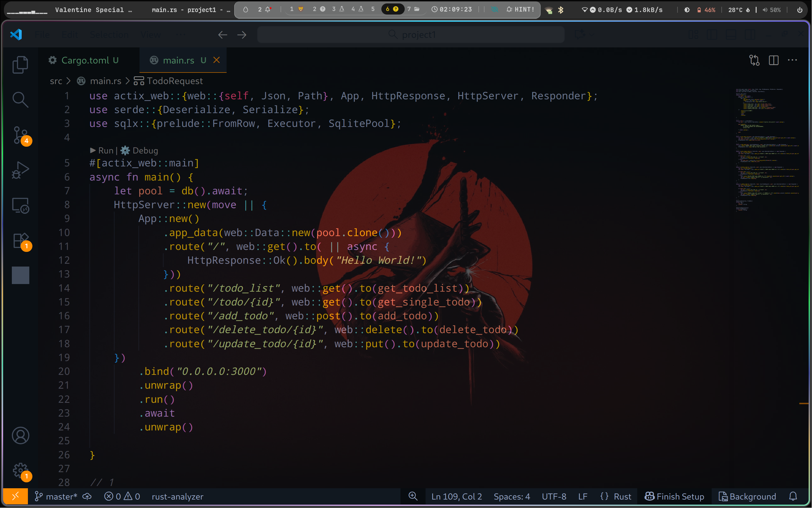
Task: Open the Remote Explorer view
Action: [20, 206]
